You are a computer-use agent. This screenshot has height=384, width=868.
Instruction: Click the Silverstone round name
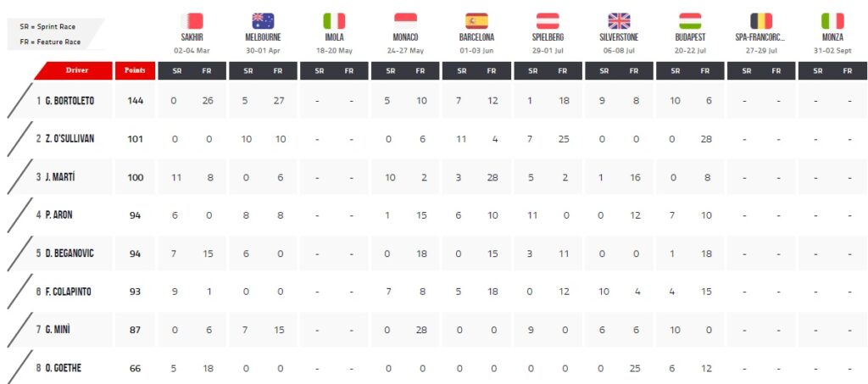point(619,37)
